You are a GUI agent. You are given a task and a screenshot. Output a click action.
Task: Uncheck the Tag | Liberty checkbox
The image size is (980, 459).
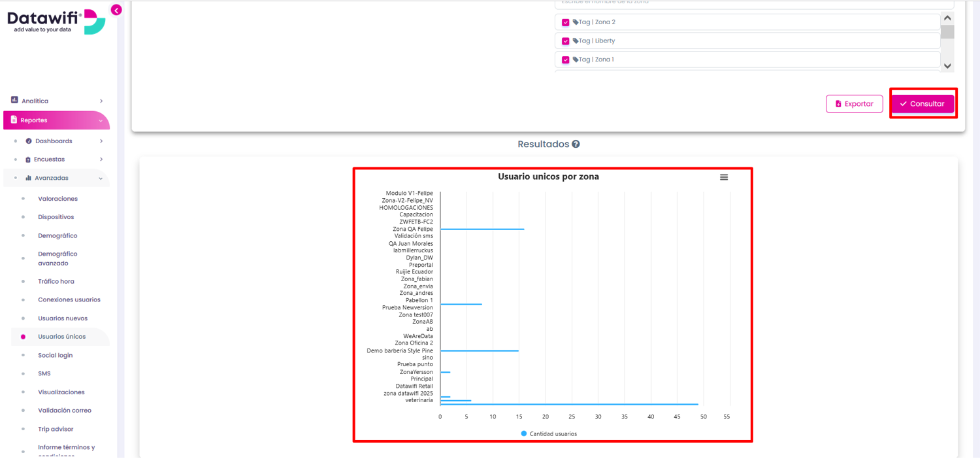click(565, 41)
